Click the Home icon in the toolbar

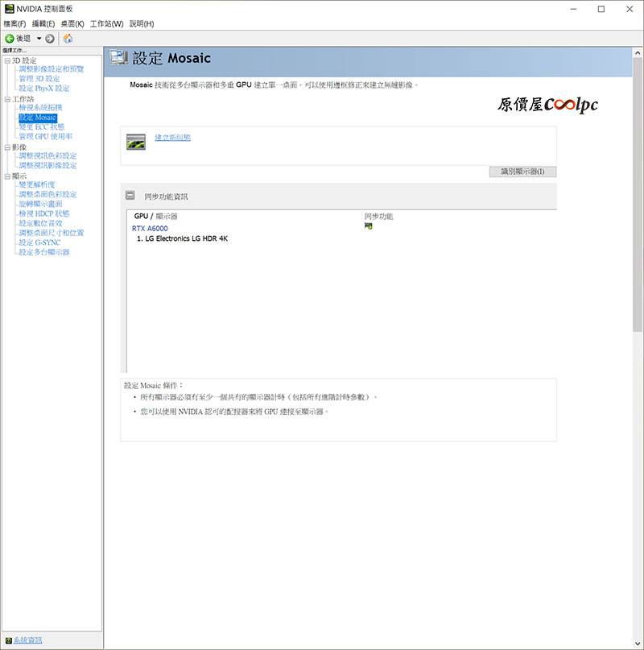[68, 39]
